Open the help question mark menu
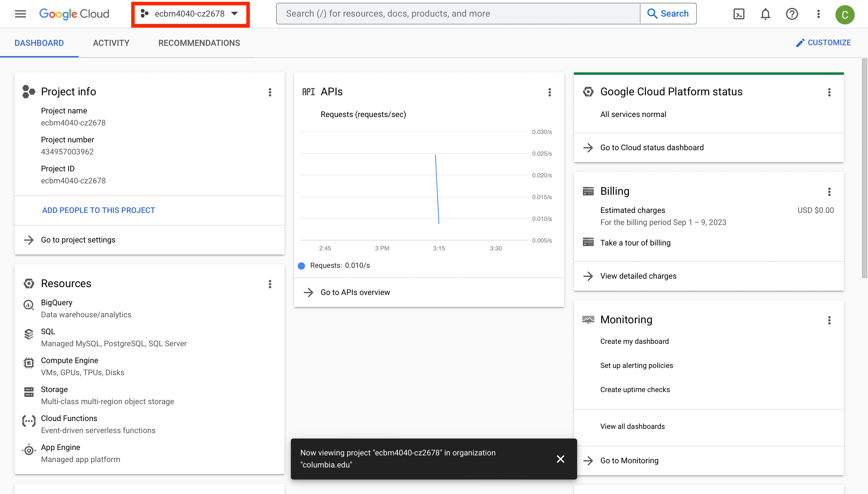The height and width of the screenshot is (494, 868). pos(792,14)
